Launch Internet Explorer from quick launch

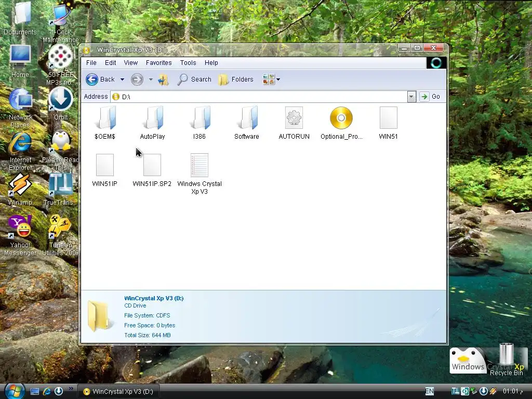click(x=46, y=391)
